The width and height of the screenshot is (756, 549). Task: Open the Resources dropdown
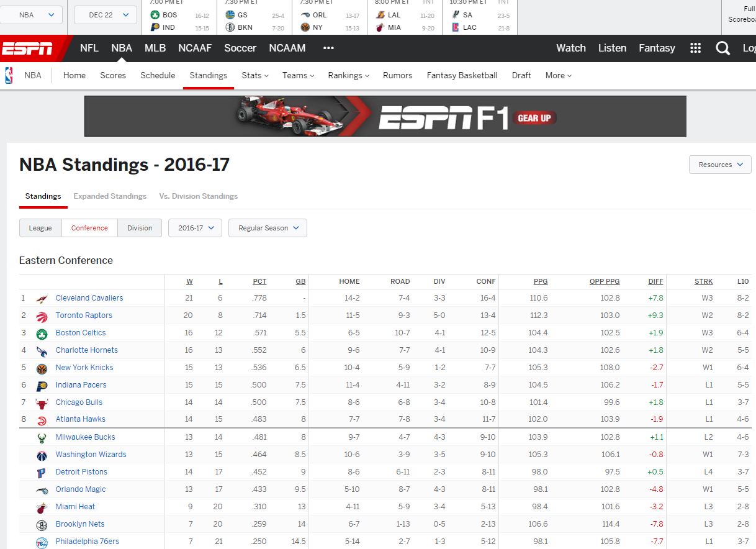point(720,165)
